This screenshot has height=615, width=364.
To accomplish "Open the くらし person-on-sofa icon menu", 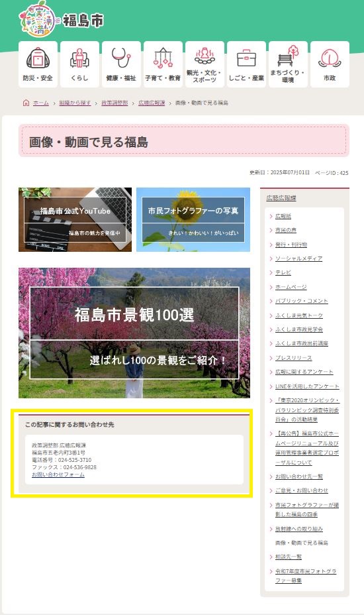I will pyautogui.click(x=79, y=64).
